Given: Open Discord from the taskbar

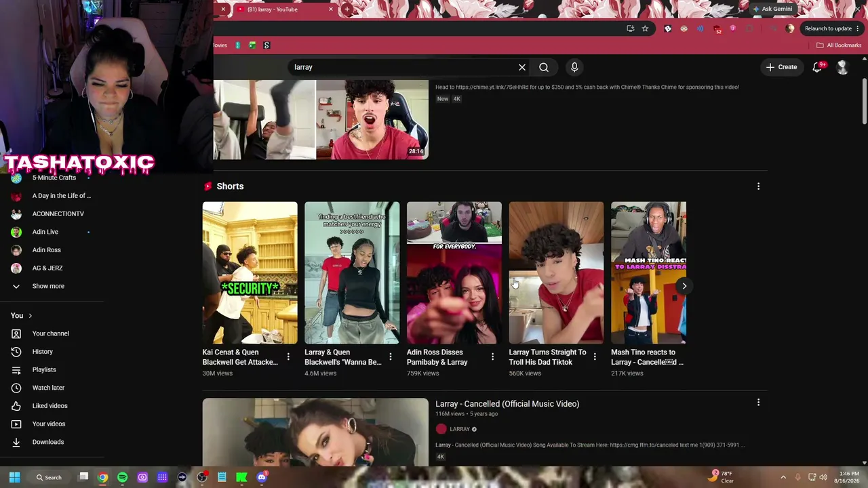Looking at the screenshot, I should click(262, 477).
